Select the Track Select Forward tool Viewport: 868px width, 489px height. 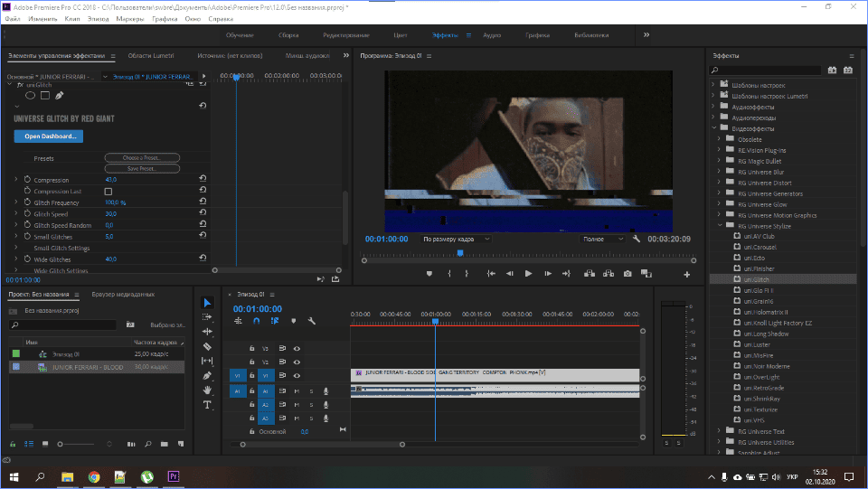point(207,317)
